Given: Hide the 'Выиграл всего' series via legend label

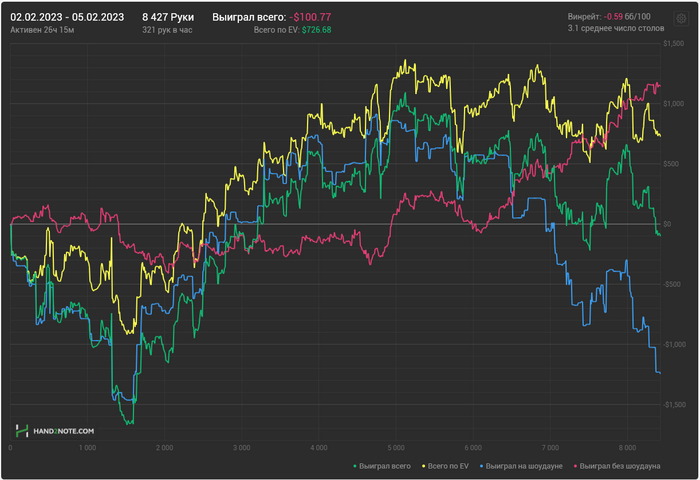Looking at the screenshot, I should click(x=386, y=466).
